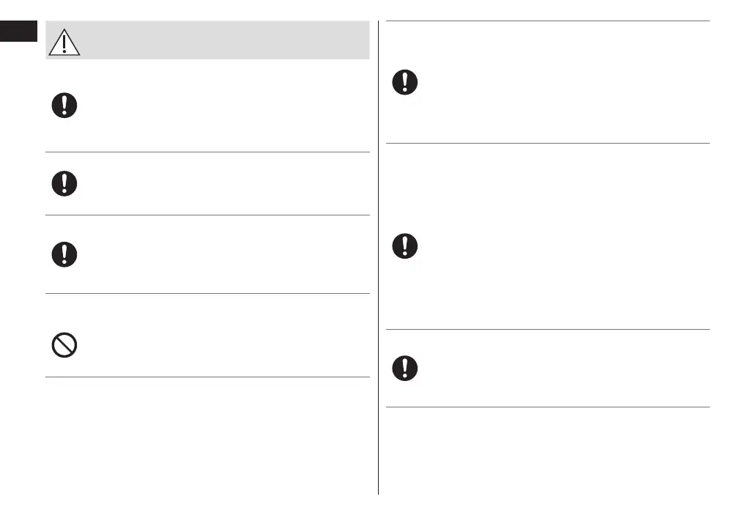The image size is (756, 532).
Task: Click the topmost exclamation icon in left column
Action: pyautogui.click(x=64, y=106)
